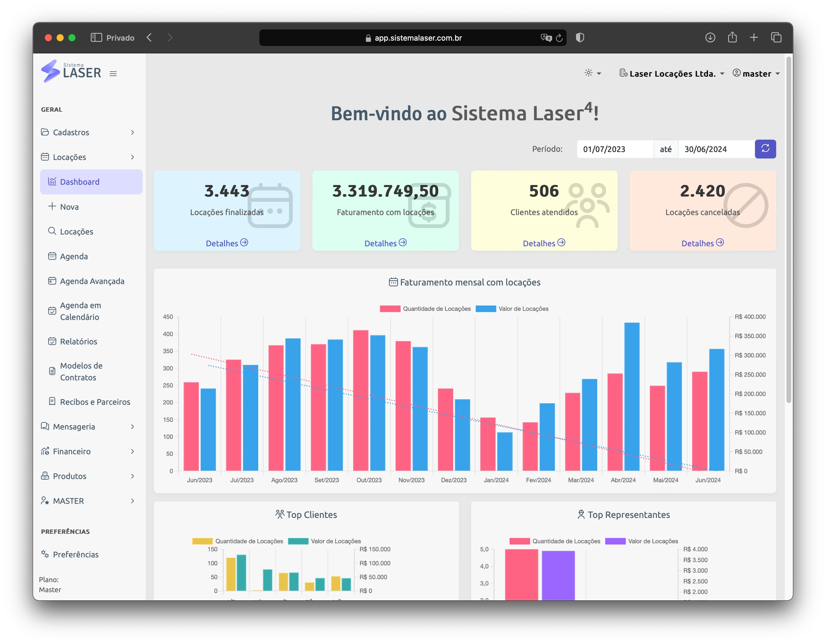Click the 3.443 Locações finalizadas value

click(226, 191)
